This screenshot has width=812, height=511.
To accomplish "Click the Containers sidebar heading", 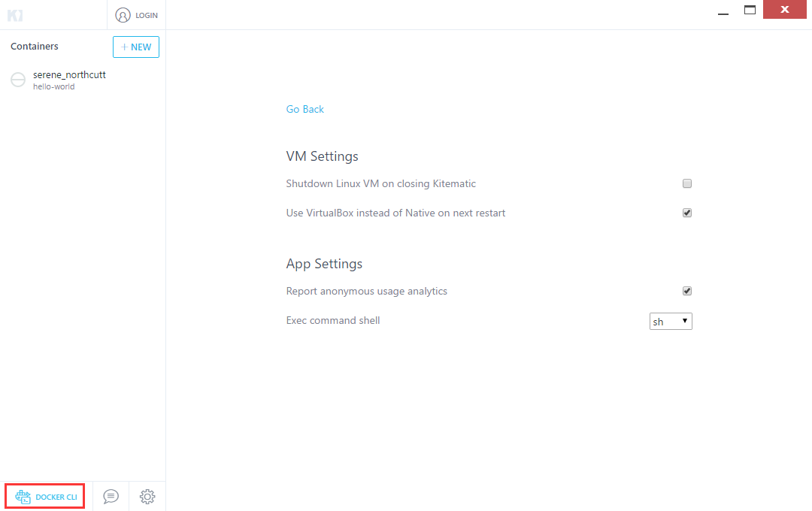I will tap(35, 47).
